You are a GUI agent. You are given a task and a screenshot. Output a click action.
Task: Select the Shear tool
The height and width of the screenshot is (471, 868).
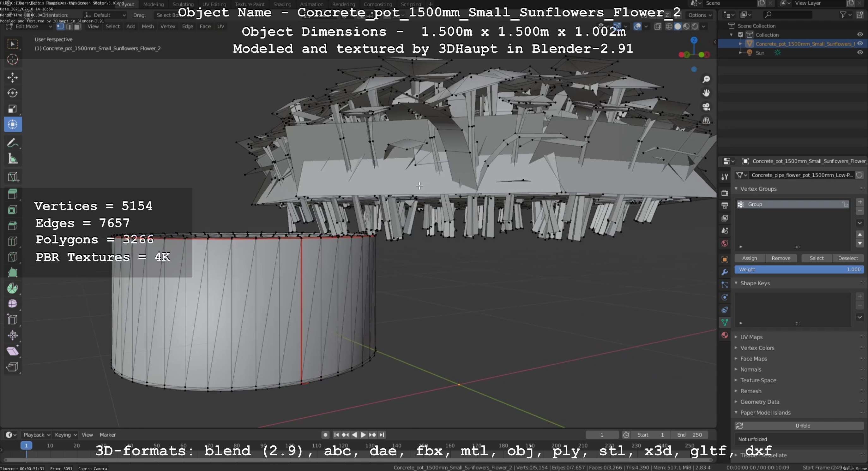point(12,351)
